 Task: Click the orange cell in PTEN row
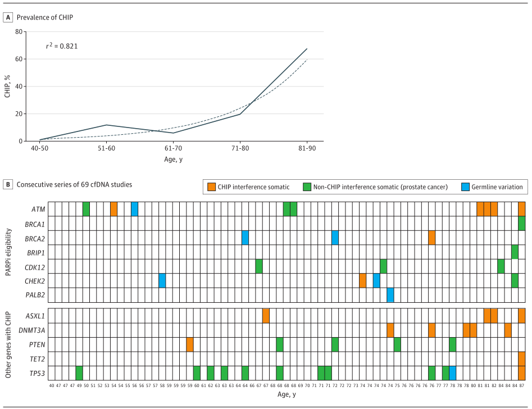[x=190, y=344]
